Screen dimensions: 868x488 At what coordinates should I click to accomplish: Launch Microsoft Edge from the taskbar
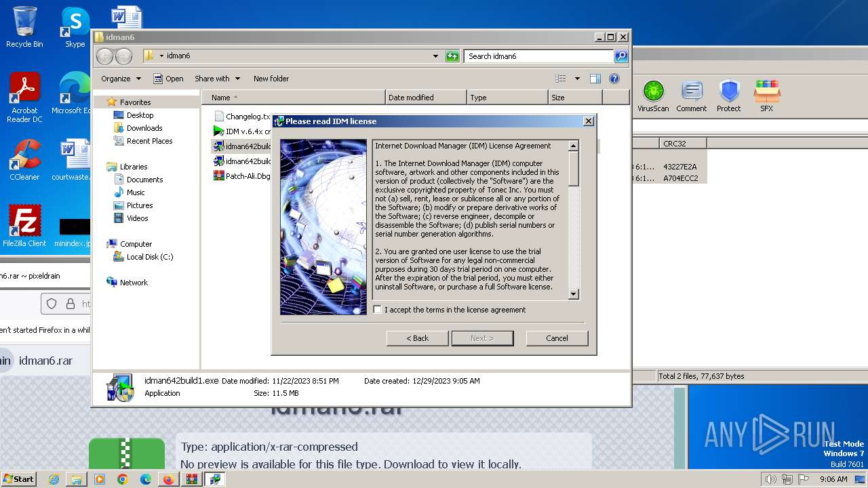[145, 479]
